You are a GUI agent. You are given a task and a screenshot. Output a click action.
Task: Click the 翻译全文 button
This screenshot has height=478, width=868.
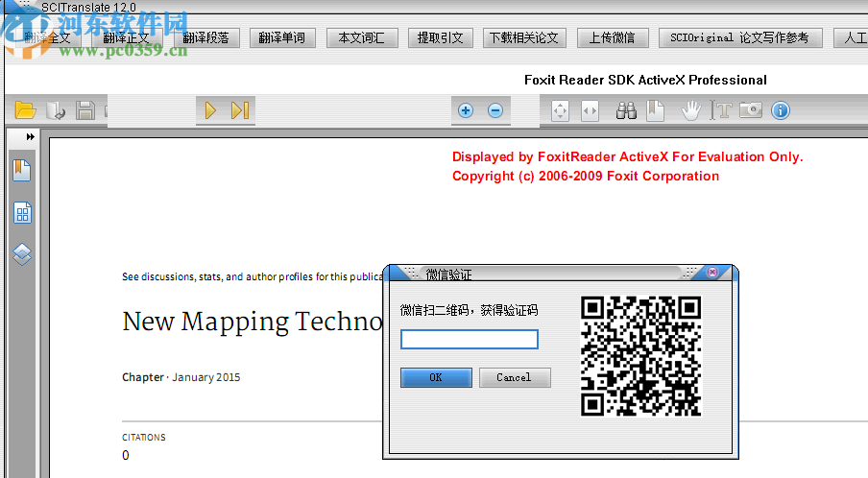(46, 37)
